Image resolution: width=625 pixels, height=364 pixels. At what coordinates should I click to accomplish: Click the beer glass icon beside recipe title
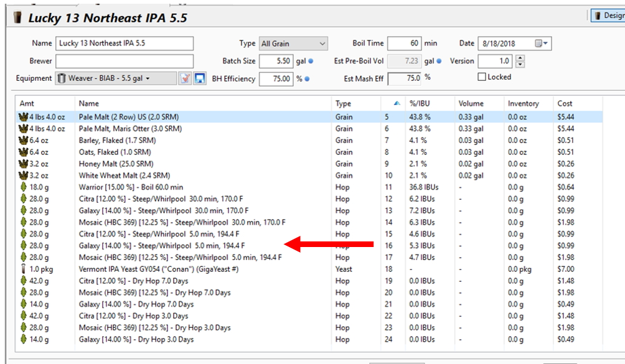point(17,17)
